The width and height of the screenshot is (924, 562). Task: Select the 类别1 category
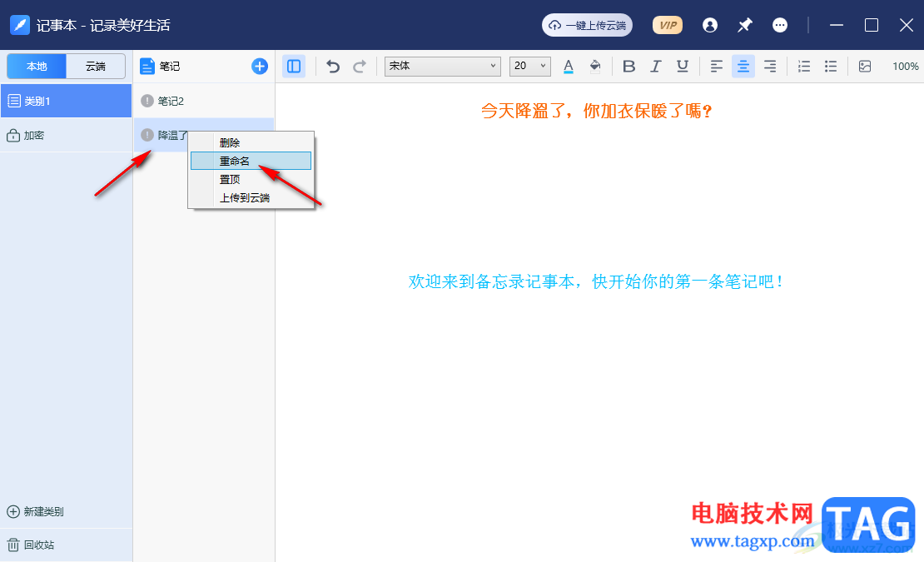[x=66, y=101]
